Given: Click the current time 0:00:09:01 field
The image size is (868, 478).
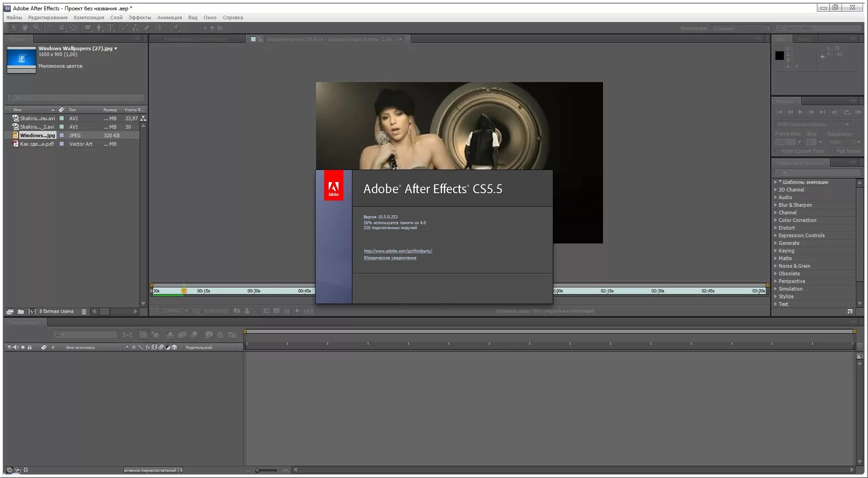Looking at the screenshot, I should coord(217,310).
